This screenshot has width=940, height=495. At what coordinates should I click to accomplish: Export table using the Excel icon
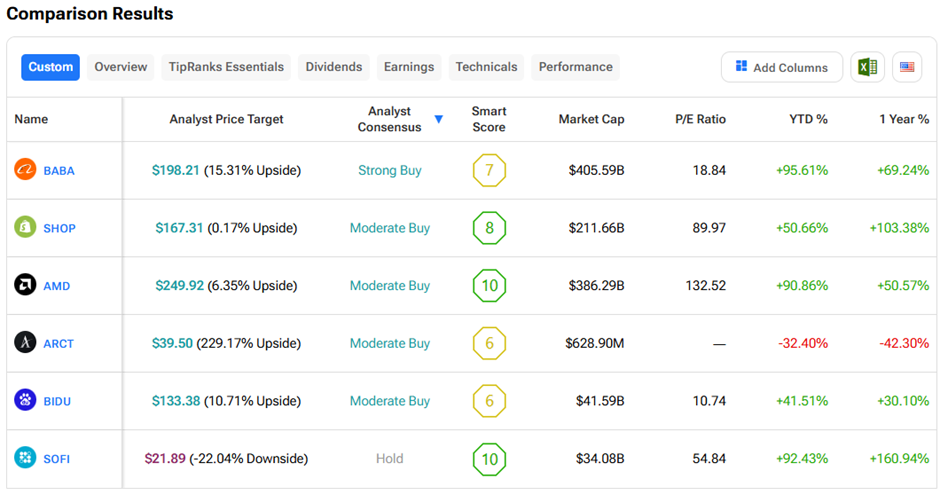point(866,67)
